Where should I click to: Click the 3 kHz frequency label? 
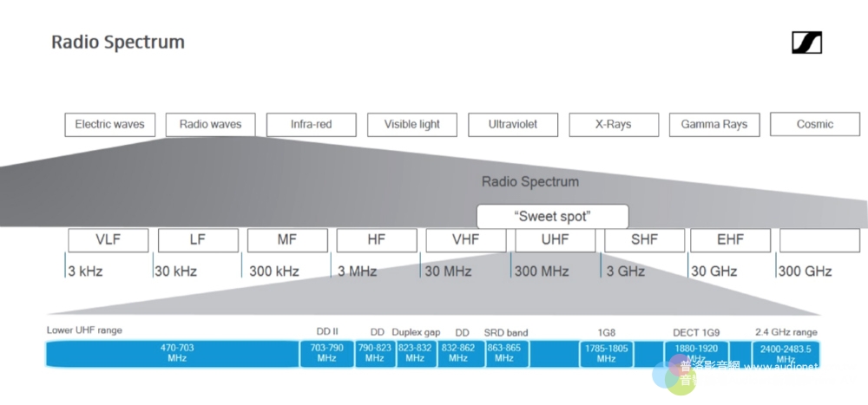[85, 271]
